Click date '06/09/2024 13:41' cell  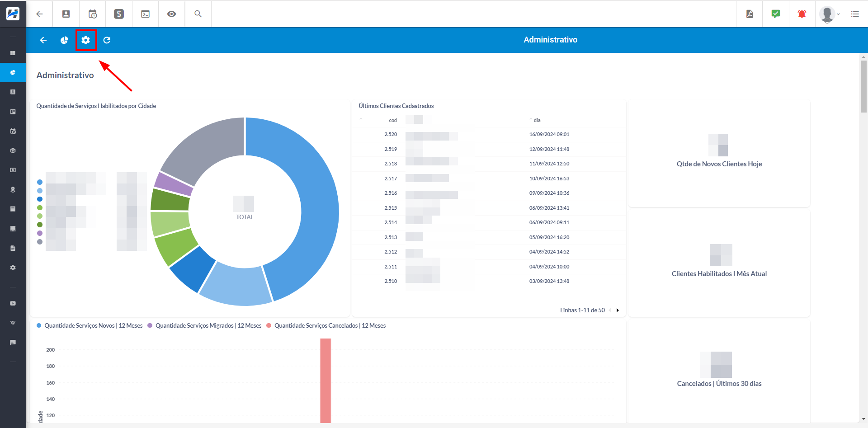pyautogui.click(x=549, y=208)
